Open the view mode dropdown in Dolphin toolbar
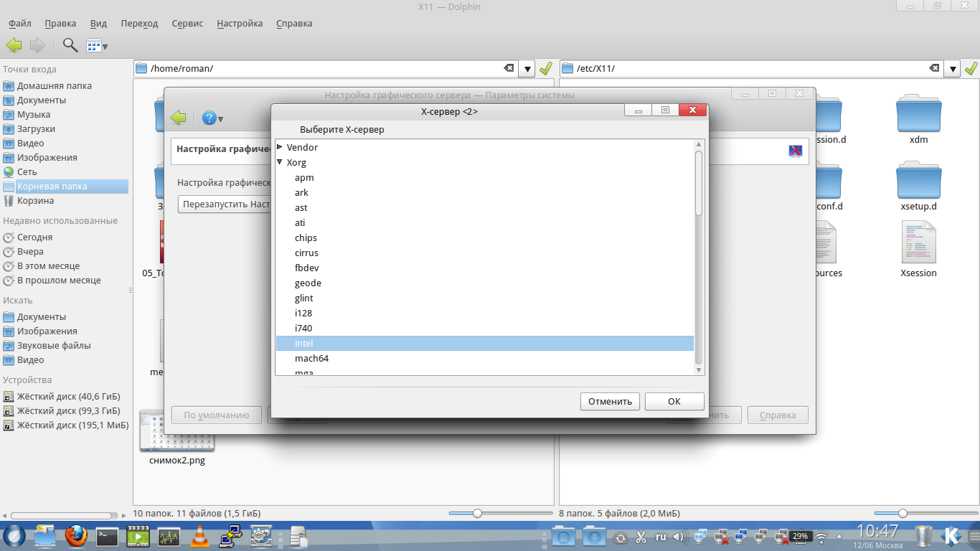This screenshot has height=551, width=980. (x=97, y=46)
